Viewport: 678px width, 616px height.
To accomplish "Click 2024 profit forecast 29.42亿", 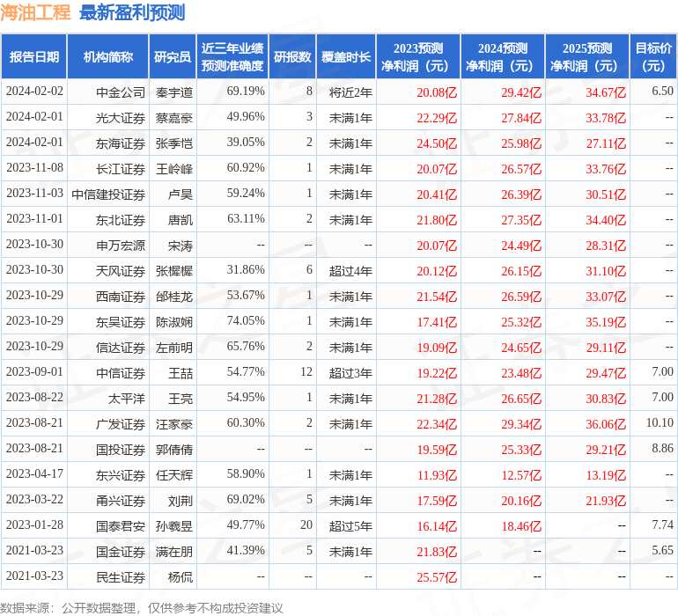I will tap(521, 92).
